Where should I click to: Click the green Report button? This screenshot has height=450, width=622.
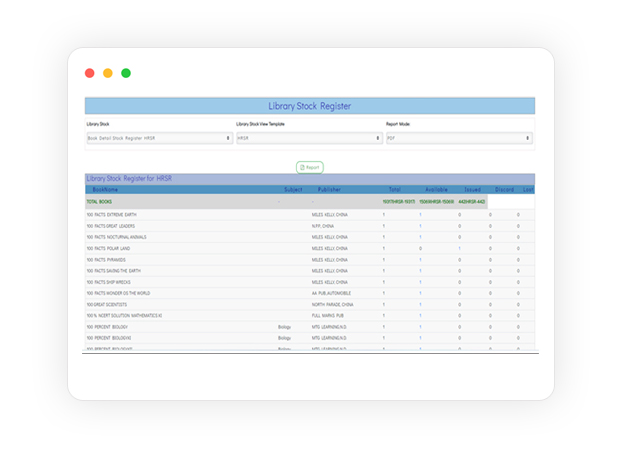(x=309, y=167)
